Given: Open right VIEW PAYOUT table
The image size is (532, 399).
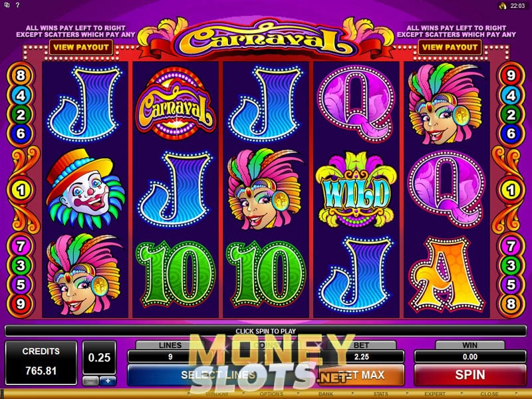Looking at the screenshot, I should (450, 47).
